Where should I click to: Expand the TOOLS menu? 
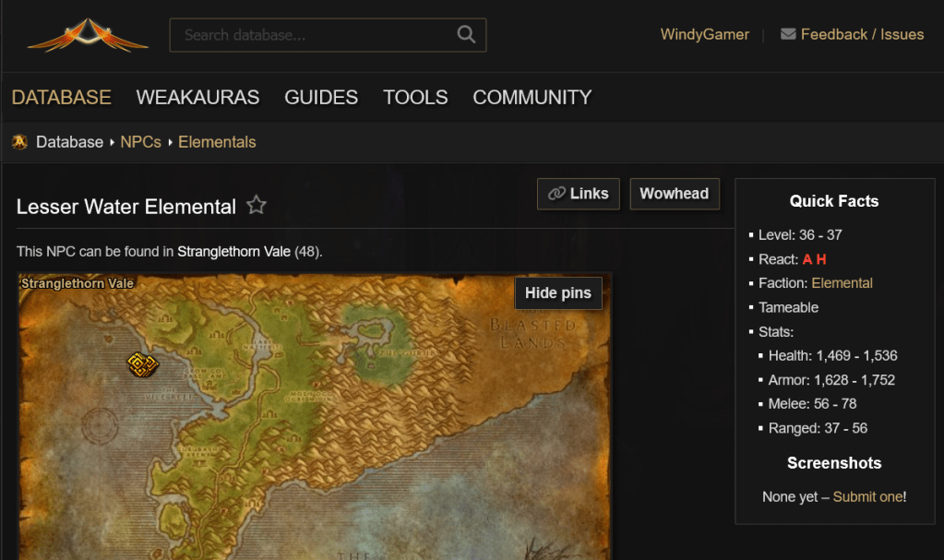coord(415,98)
